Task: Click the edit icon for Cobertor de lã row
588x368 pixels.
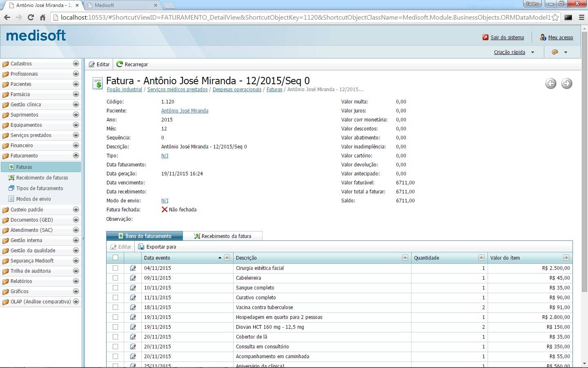Action: (x=133, y=337)
